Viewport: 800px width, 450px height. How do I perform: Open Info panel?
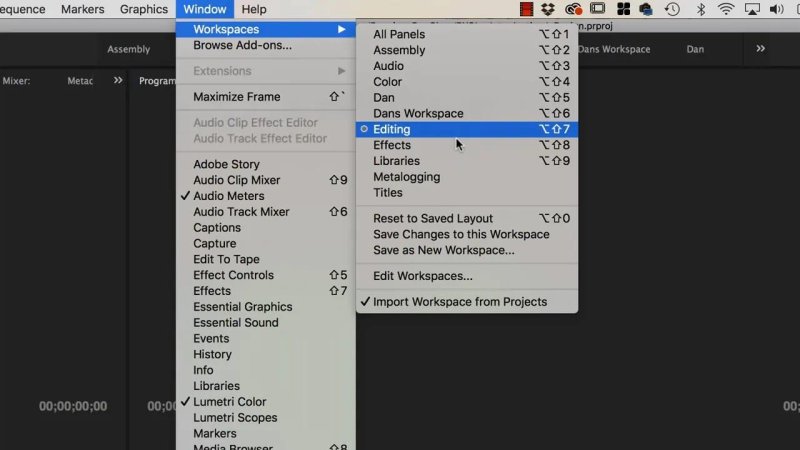pyautogui.click(x=265, y=370)
